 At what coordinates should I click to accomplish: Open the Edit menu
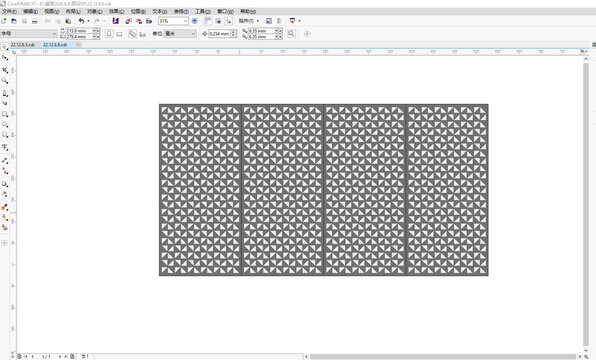tap(30, 12)
